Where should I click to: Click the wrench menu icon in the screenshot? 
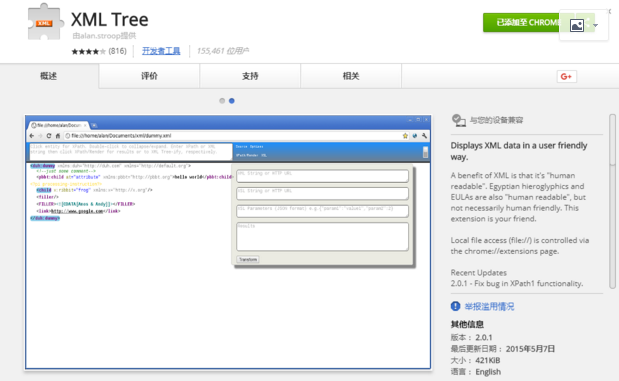(424, 136)
